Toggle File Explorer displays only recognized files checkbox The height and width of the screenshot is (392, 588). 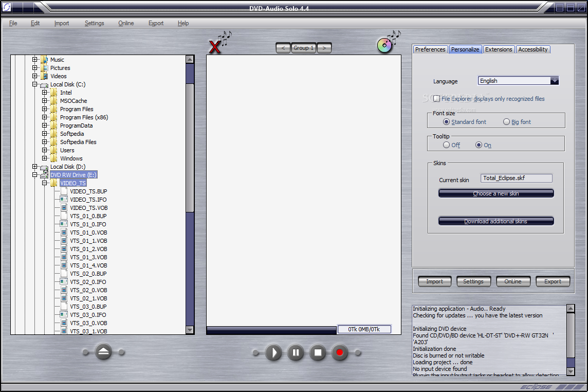pos(436,98)
